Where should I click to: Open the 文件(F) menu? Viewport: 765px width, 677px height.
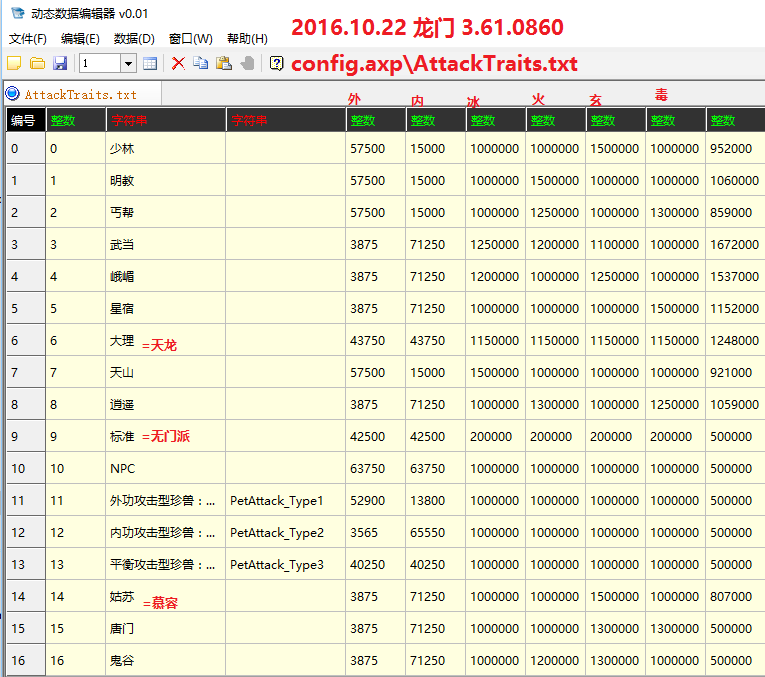pos(28,39)
